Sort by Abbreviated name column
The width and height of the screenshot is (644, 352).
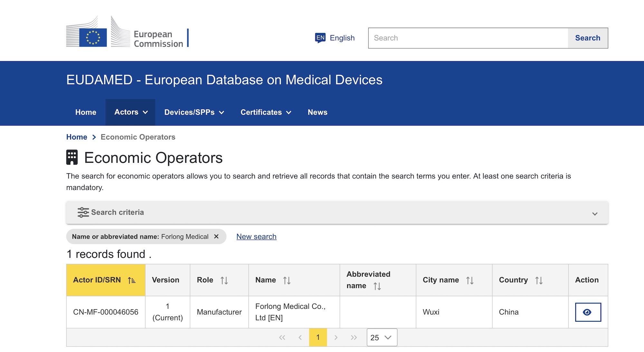point(377,286)
